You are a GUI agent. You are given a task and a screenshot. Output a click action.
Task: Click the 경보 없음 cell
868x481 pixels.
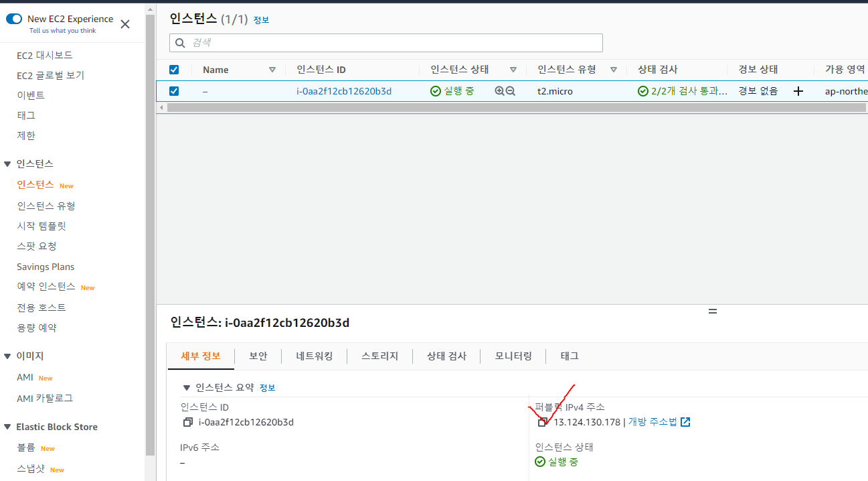[x=758, y=91]
